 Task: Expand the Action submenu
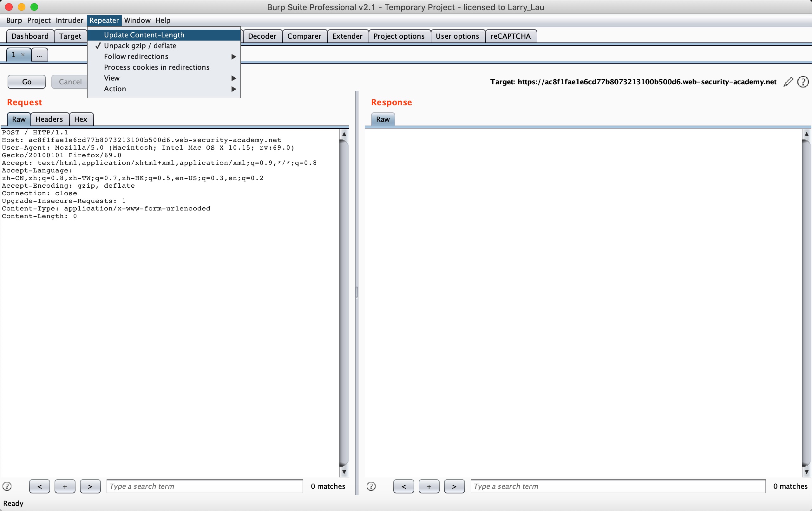[x=164, y=89]
